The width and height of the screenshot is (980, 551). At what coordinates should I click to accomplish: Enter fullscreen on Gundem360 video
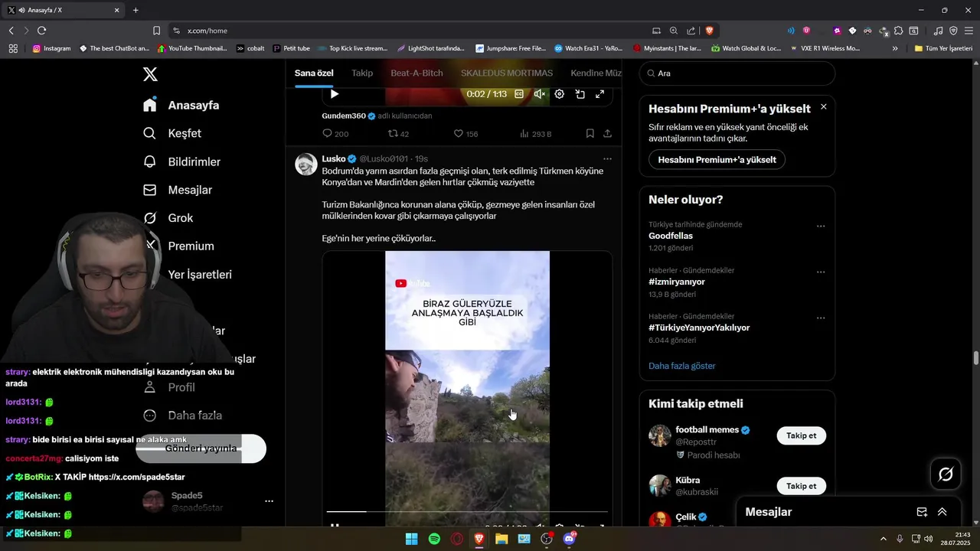[600, 94]
